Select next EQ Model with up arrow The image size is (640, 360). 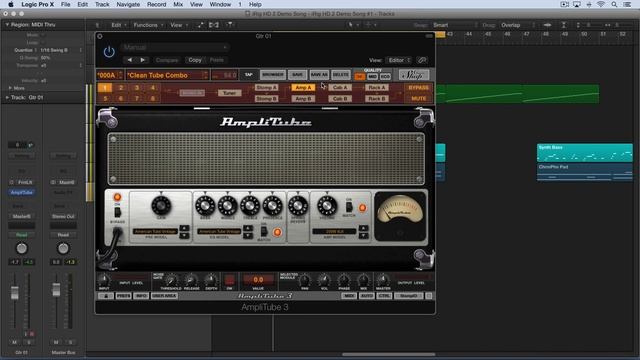click(247, 228)
